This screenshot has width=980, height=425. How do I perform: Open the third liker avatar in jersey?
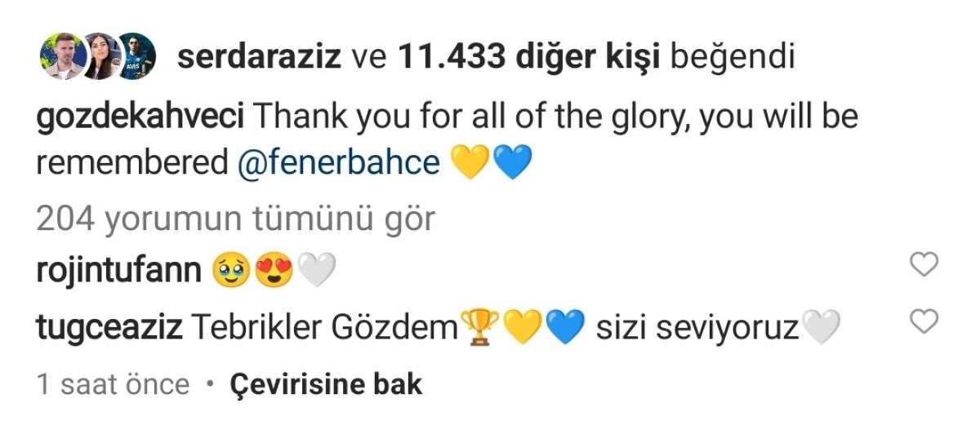coord(136,56)
